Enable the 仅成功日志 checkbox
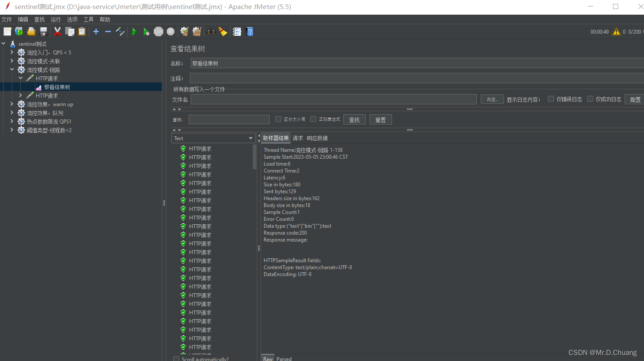 [x=590, y=99]
